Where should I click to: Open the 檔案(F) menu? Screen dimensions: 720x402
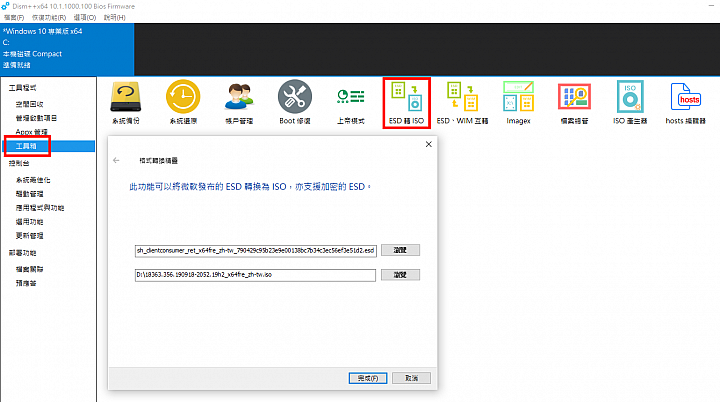14,17
